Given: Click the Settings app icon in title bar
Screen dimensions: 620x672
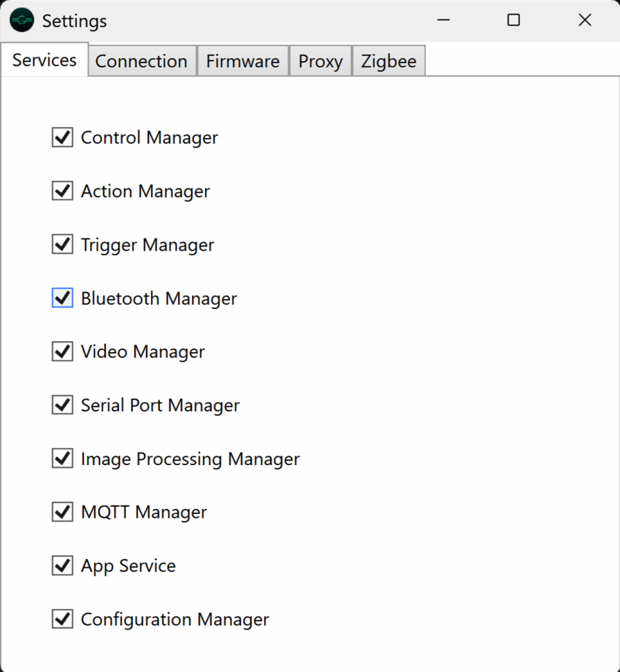Looking at the screenshot, I should [x=21, y=20].
